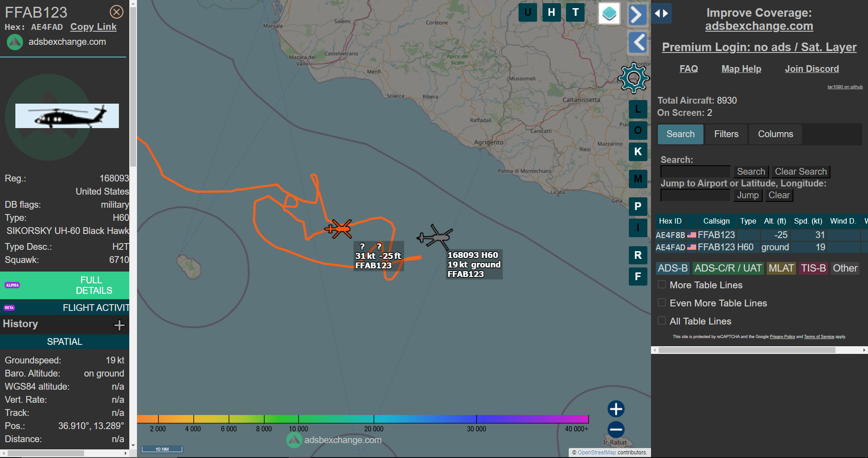868x458 pixels.
Task: Click the FULL DETAILS button
Action: click(65, 285)
